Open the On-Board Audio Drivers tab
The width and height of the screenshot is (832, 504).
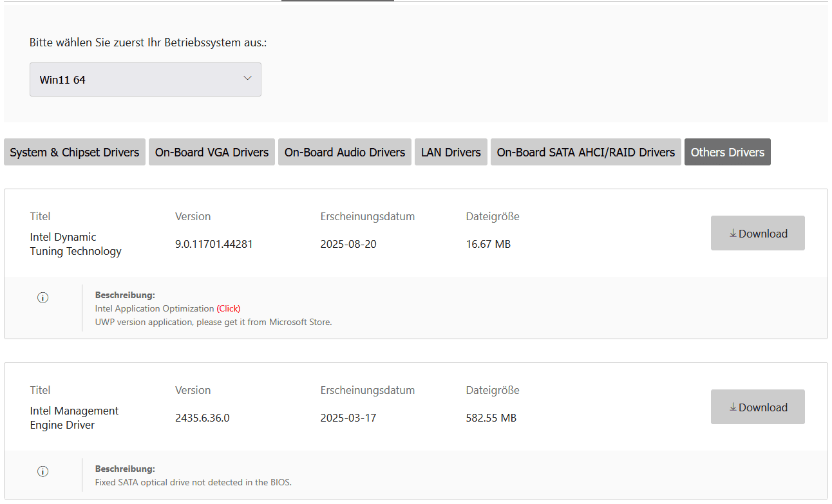[x=345, y=153]
